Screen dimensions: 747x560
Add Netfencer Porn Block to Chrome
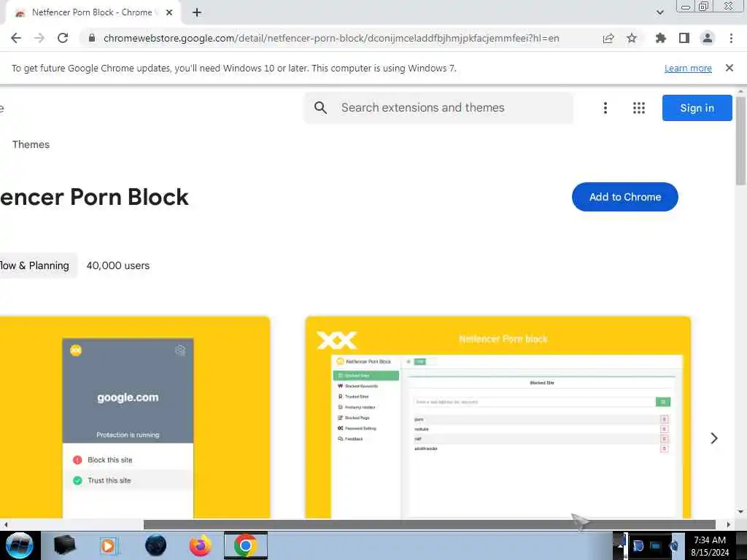(x=625, y=197)
